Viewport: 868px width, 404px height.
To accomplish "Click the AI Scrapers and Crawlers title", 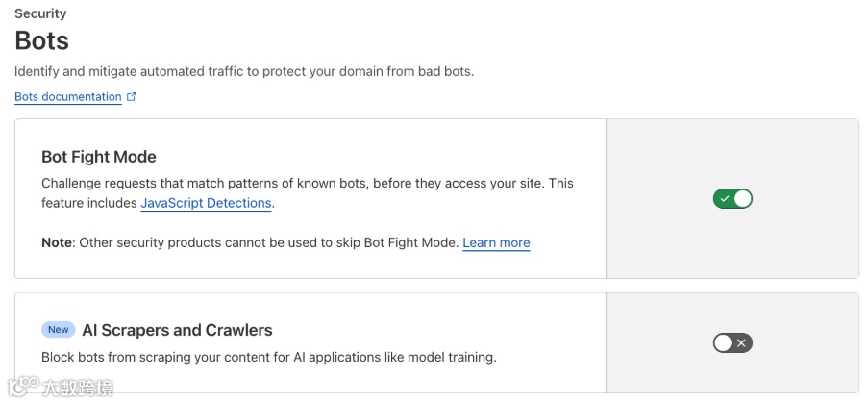I will pos(178,330).
